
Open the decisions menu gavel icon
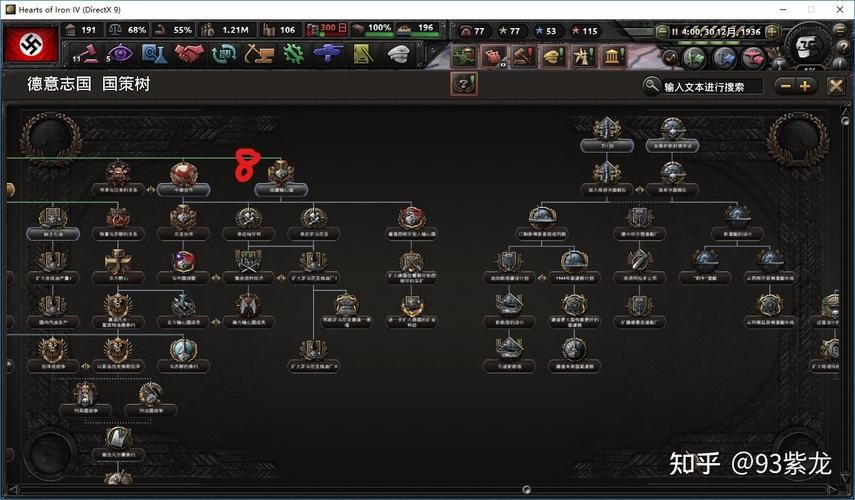pos(85,53)
